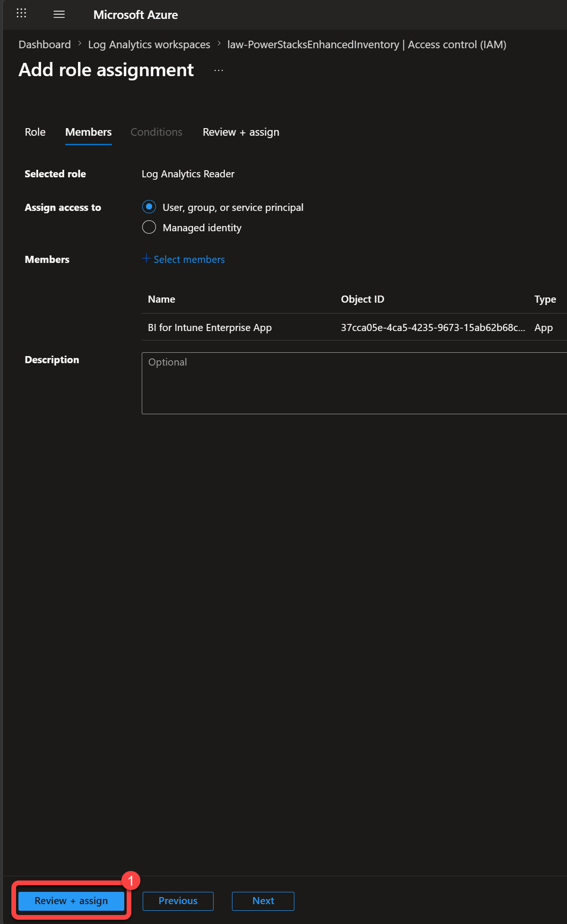Viewport: 567px width, 924px height.
Task: Click into the Description optional field
Action: (354, 383)
